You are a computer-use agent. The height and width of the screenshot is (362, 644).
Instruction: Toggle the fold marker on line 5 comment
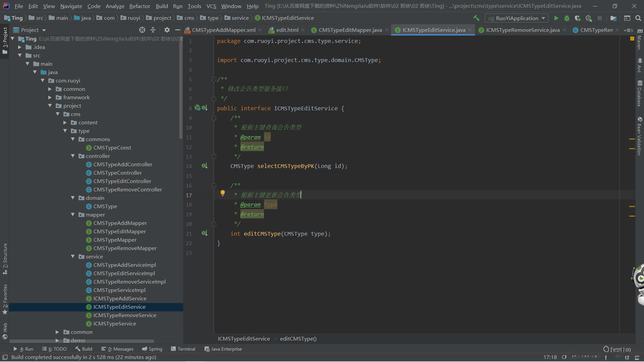[x=214, y=79]
